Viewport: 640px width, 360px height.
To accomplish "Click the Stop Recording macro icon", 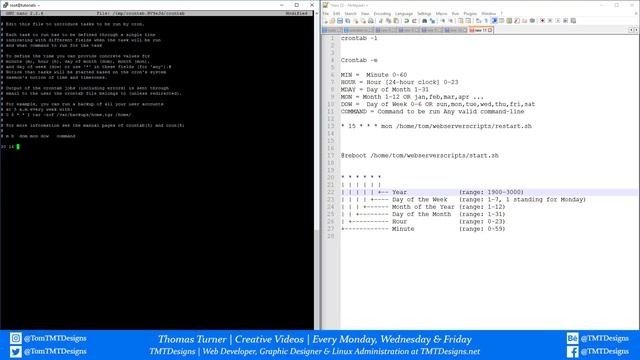I will [x=550, y=21].
